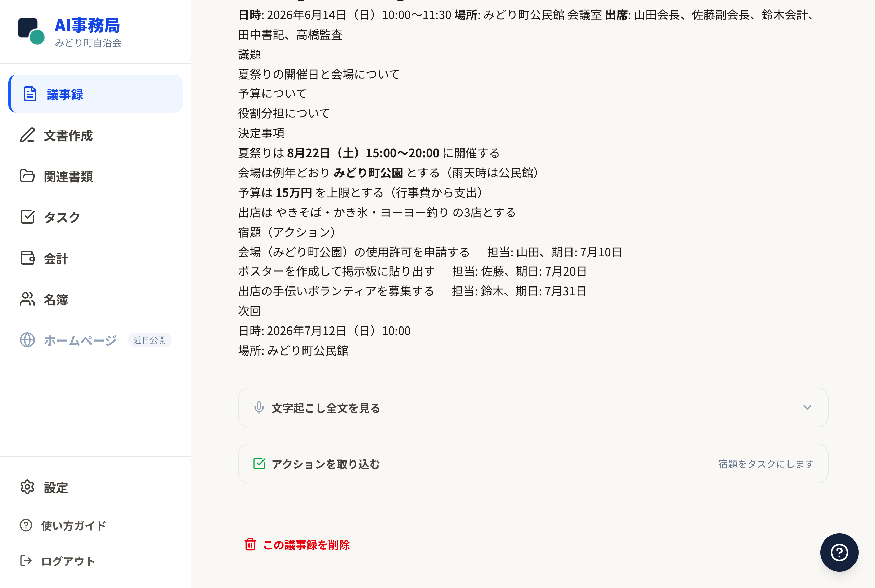Image resolution: width=875 pixels, height=588 pixels.
Task: Click the green check icon beside アクションを取り込む
Action: 259,464
